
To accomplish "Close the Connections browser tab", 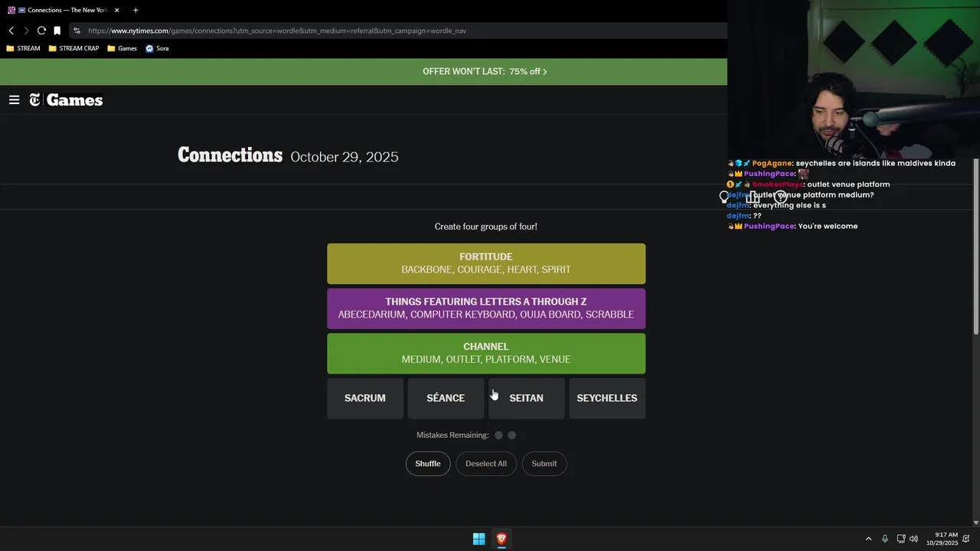I will 117,10.
